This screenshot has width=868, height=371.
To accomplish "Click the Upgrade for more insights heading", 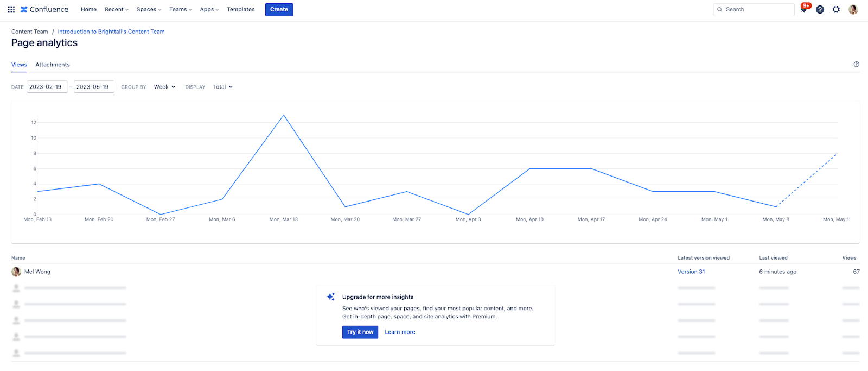I will click(378, 297).
